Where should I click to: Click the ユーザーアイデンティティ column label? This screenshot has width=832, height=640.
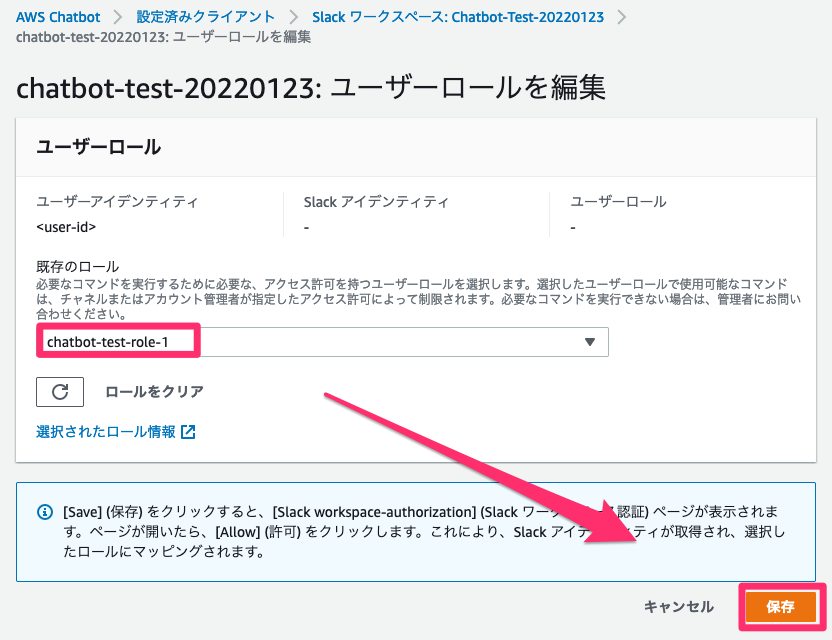click(117, 202)
